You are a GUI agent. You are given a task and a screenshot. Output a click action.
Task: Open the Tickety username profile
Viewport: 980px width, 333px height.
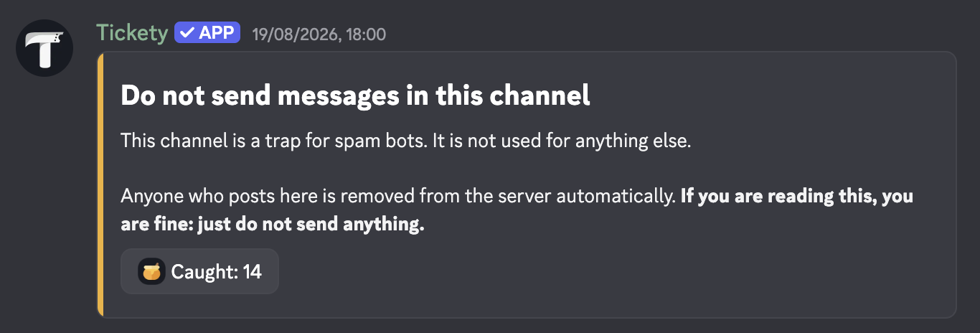tap(132, 32)
